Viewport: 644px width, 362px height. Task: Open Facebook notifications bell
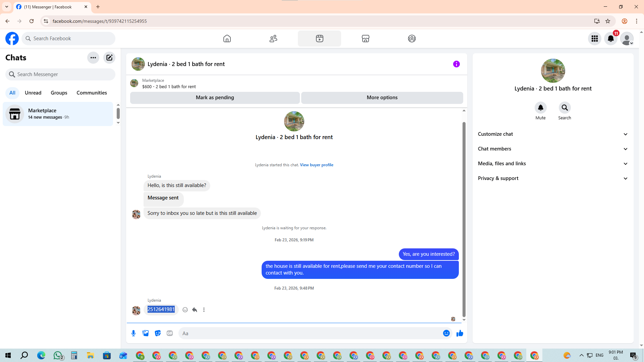[x=610, y=39]
